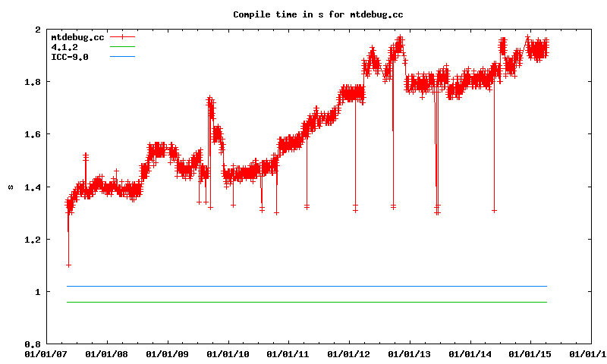Image resolution: width=607 pixels, height=364 pixels.
Task: Select the mtdebug.cc legend label
Action: coord(77,37)
